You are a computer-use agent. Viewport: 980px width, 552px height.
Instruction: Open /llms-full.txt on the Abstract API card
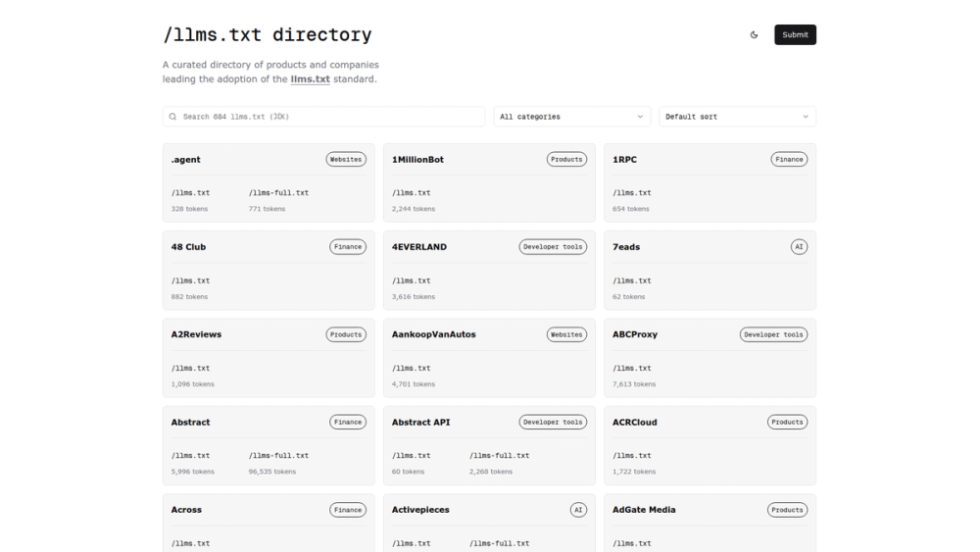(500, 456)
